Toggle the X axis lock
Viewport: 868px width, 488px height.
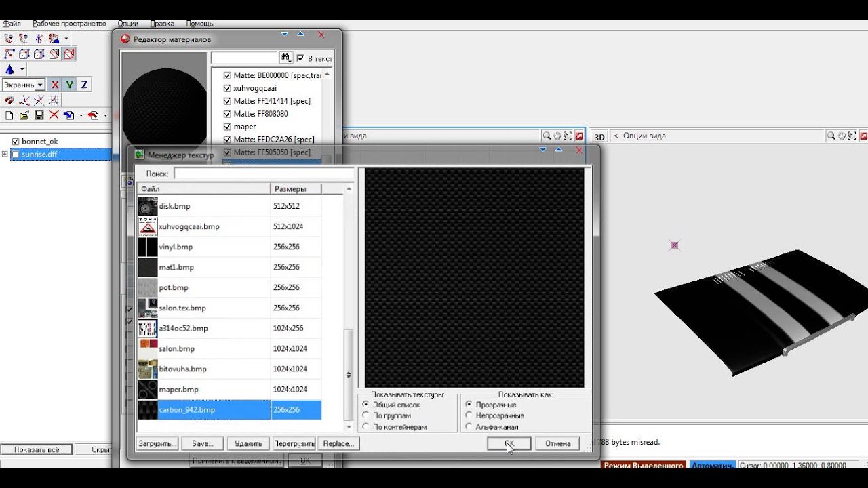(55, 85)
